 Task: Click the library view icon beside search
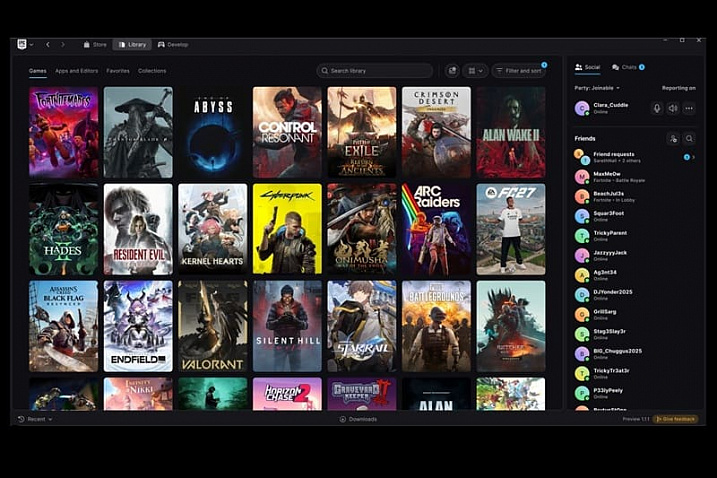pyautogui.click(x=452, y=71)
